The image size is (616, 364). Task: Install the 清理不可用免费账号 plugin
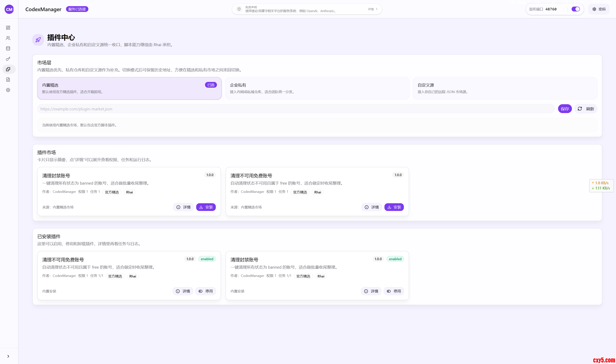394,207
